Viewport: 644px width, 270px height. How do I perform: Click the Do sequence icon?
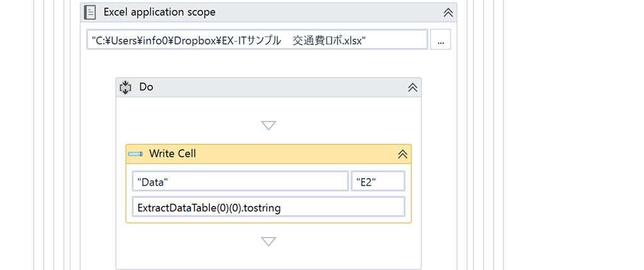click(x=125, y=87)
